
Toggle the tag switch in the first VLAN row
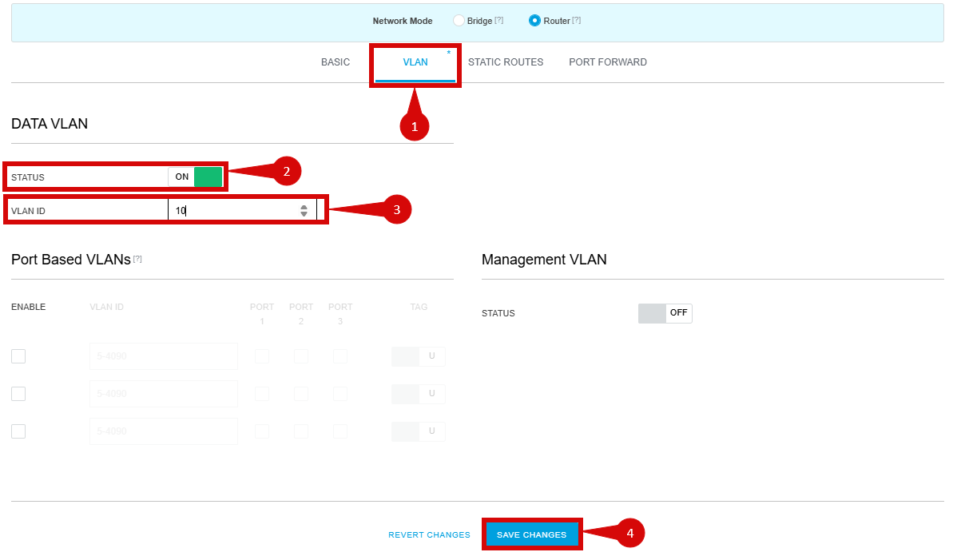click(x=419, y=356)
